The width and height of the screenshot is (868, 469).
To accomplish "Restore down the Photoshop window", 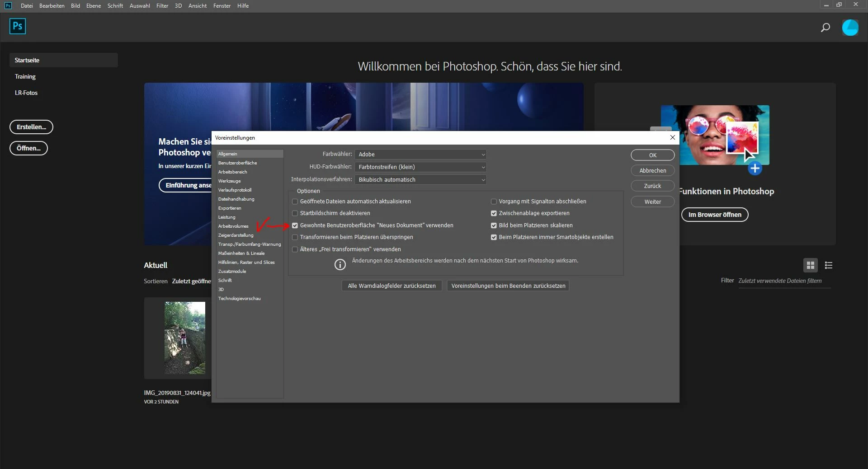I will point(839,5).
